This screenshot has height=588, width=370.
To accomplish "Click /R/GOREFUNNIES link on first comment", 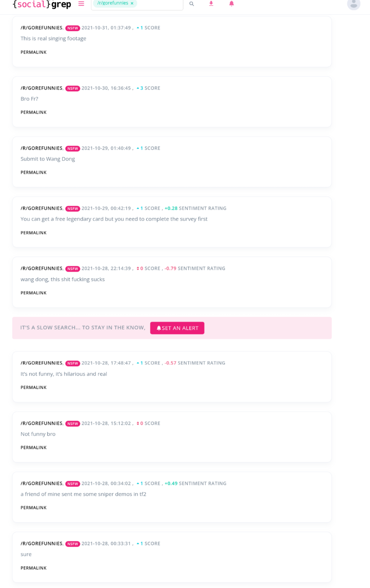I will (41, 28).
